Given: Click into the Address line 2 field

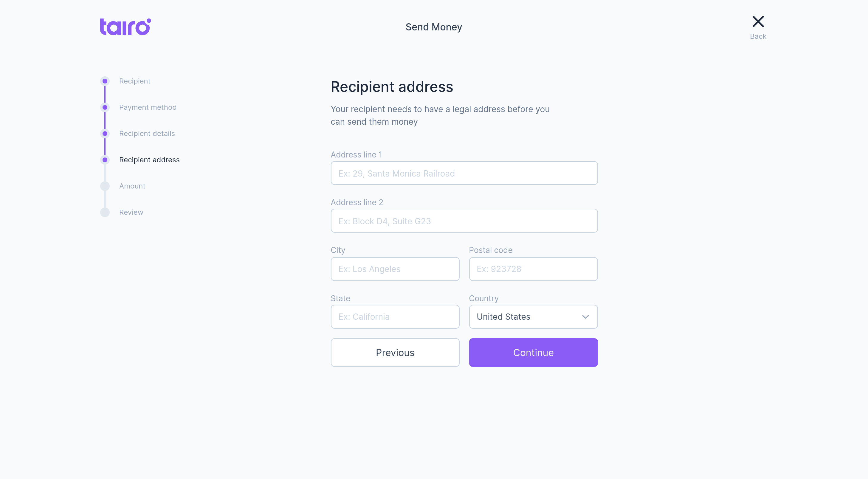Looking at the screenshot, I should tap(464, 221).
